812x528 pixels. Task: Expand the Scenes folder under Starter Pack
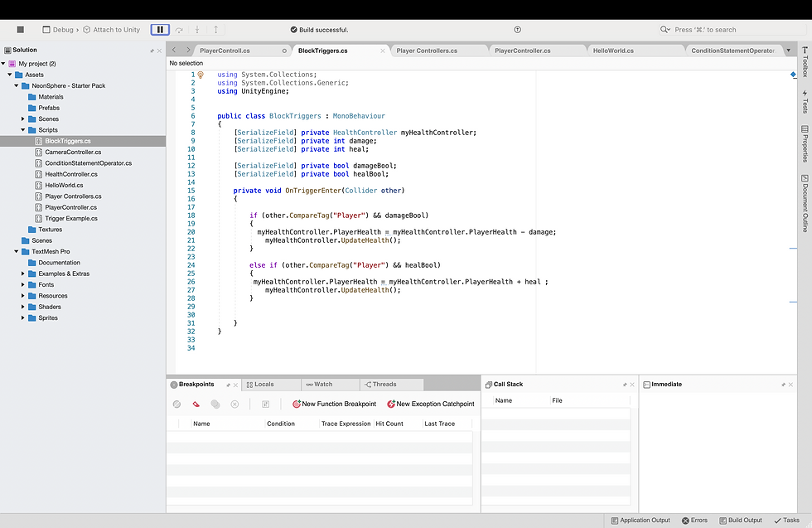(x=23, y=119)
